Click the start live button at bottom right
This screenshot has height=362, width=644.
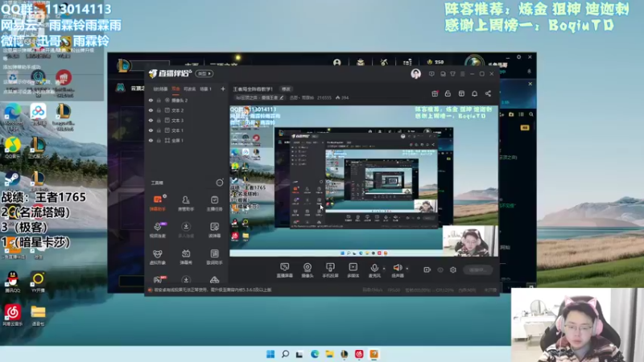pyautogui.click(x=477, y=269)
